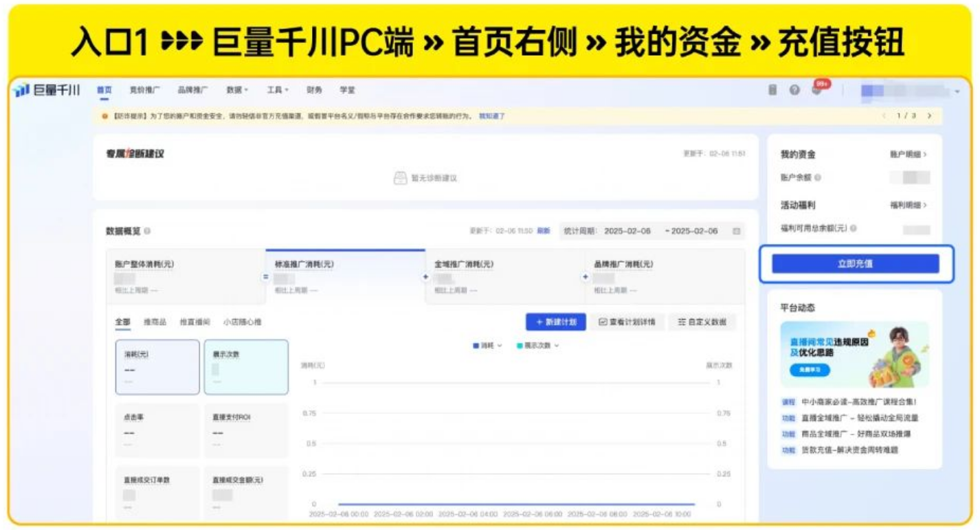Select the 全部 filter tab
The image size is (980, 530).
pos(122,322)
